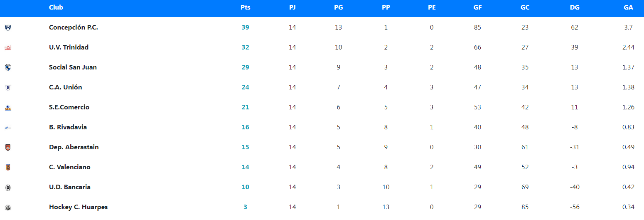Sort table by Pts column header
Viewport: 644px width, 220px height.
coord(245,7)
